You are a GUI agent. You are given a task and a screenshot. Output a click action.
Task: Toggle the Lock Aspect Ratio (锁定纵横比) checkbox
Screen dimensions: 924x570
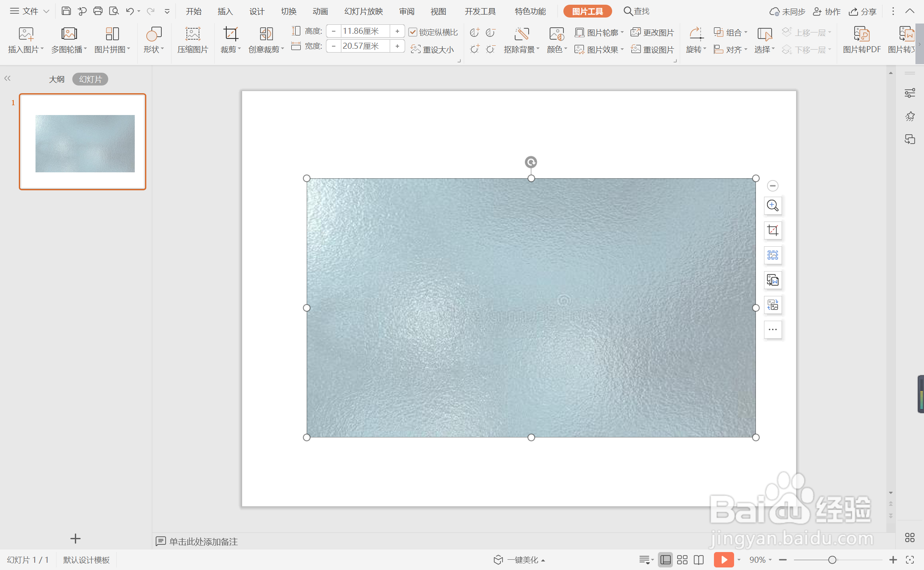point(413,32)
